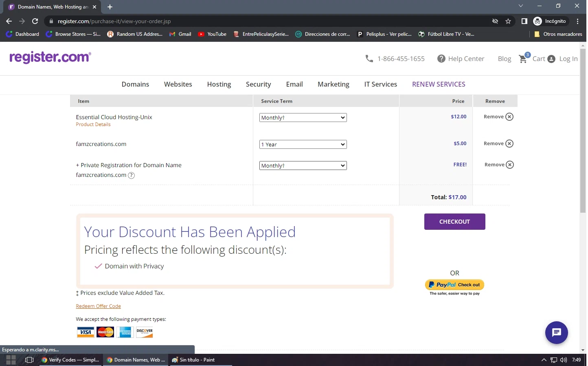Viewport: 588px width, 366px height.
Task: Open Task View in the taskbar
Action: [x=29, y=360]
